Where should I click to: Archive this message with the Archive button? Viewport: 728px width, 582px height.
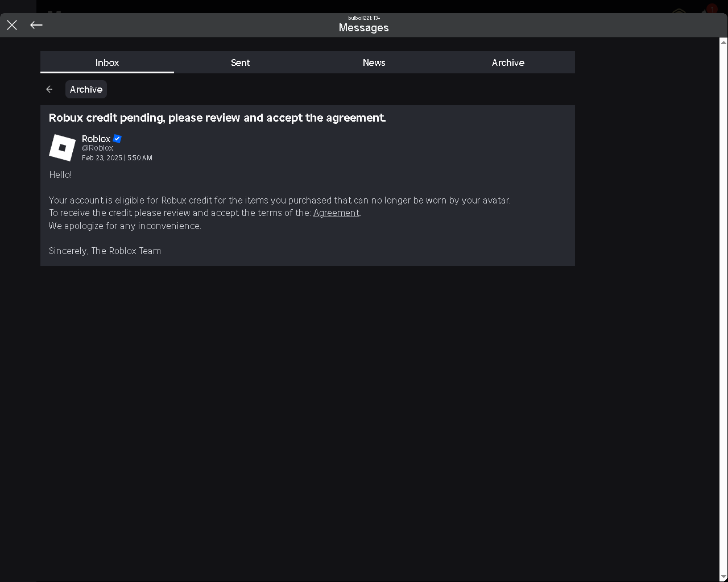(86, 89)
